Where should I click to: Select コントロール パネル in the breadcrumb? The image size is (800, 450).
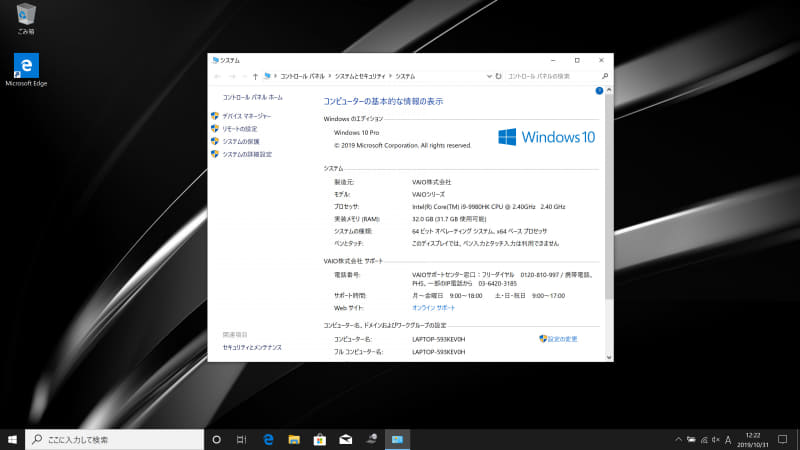coord(302,77)
